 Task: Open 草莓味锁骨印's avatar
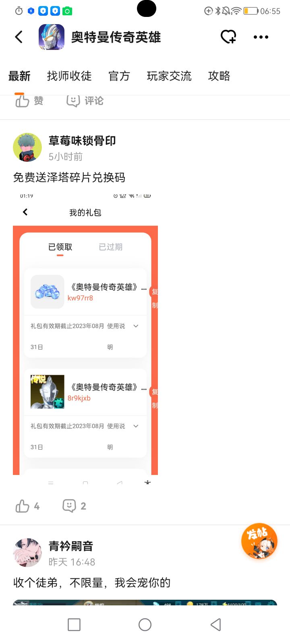27,148
